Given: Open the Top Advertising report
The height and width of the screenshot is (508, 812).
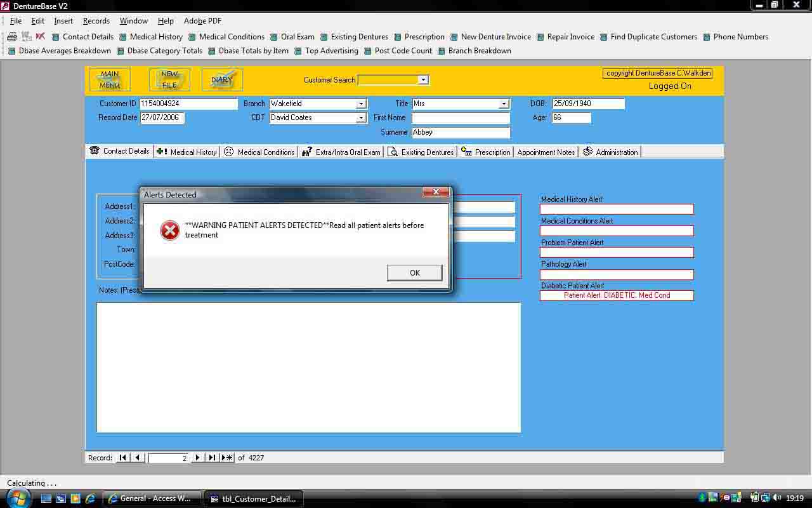Looking at the screenshot, I should (327, 51).
